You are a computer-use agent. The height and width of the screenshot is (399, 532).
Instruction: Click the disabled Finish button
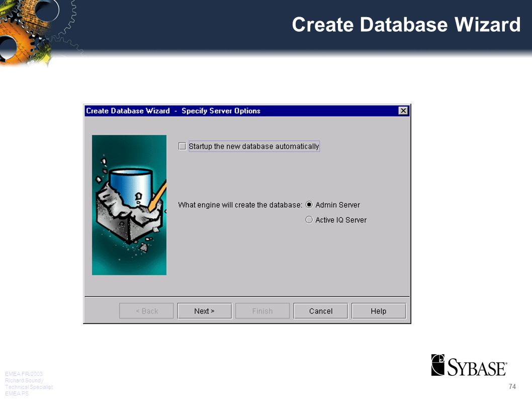coord(262,311)
